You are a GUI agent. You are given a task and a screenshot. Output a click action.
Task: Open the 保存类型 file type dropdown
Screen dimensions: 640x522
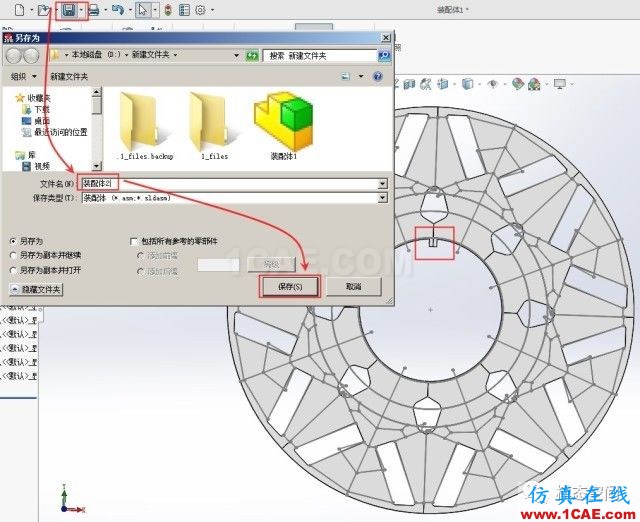tap(382, 198)
